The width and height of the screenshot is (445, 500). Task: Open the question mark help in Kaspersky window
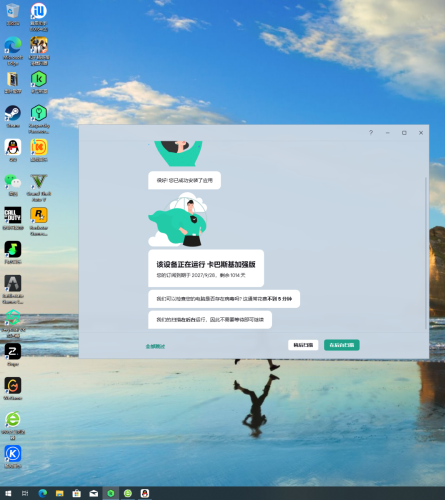[371, 133]
